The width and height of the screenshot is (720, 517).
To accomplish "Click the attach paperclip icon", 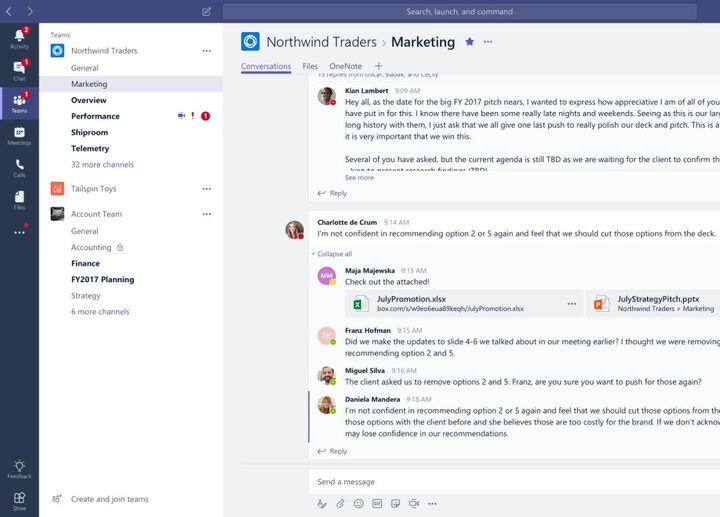I will click(340, 504).
